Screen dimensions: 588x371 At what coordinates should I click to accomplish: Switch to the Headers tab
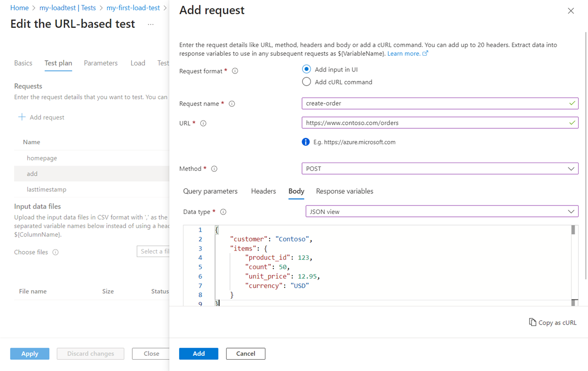tap(263, 191)
